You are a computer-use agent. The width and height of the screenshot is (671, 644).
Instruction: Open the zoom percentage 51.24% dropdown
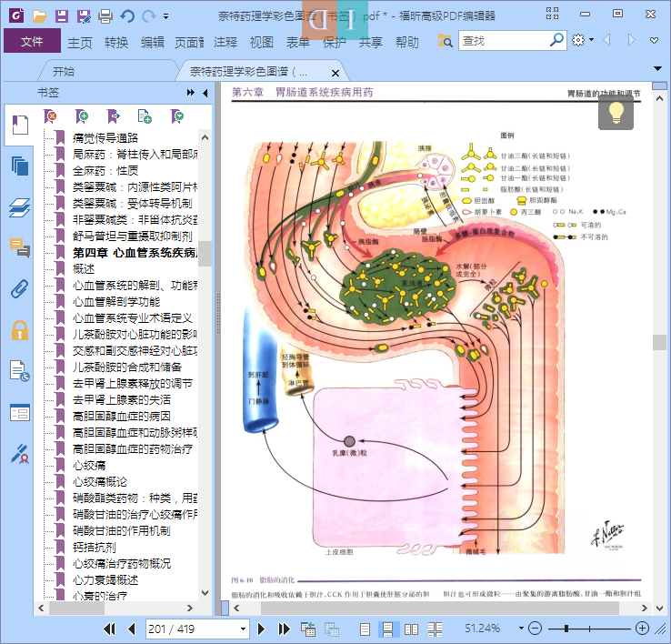(x=521, y=629)
